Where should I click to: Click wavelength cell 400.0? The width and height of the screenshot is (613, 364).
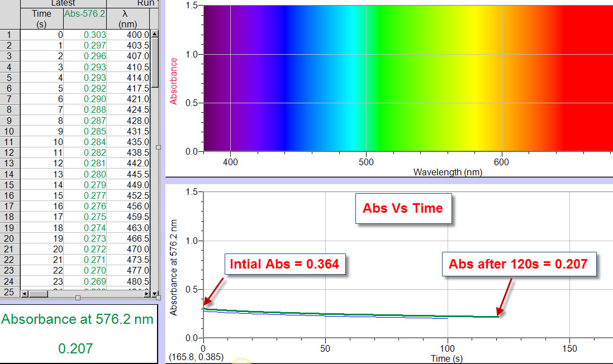[128, 35]
